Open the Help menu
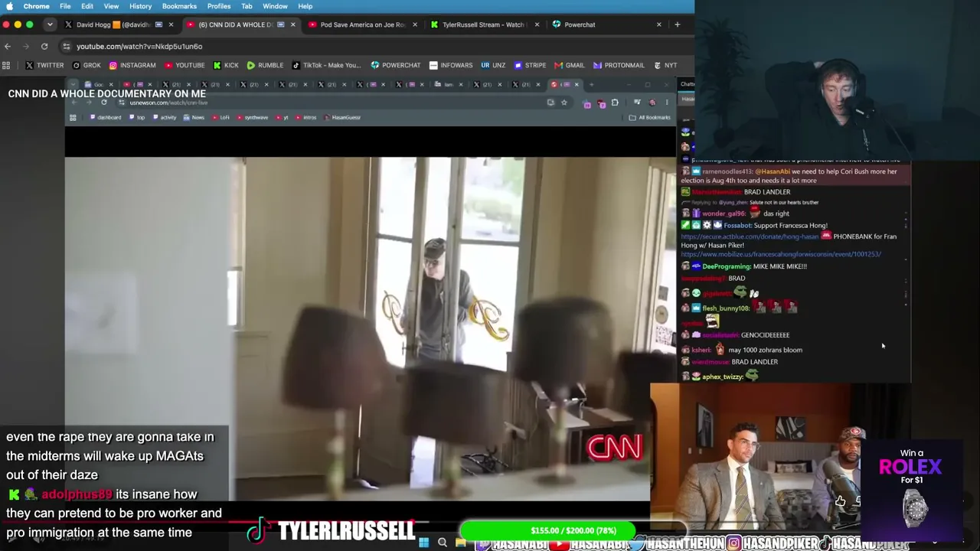The image size is (980, 551). pos(305,6)
